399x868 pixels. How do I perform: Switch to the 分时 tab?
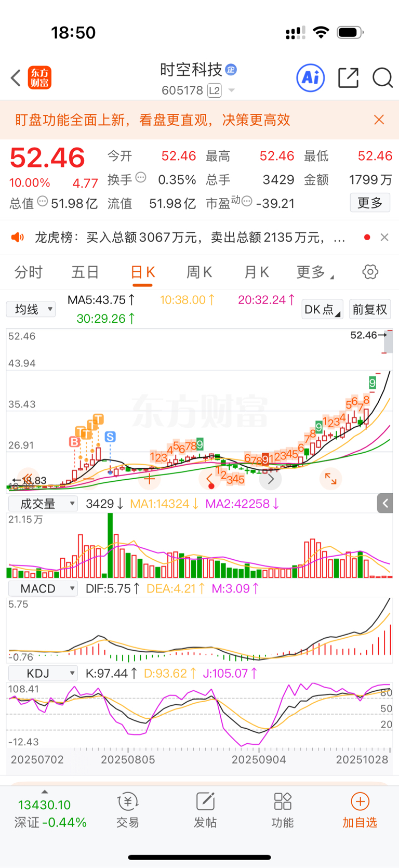[x=29, y=272]
